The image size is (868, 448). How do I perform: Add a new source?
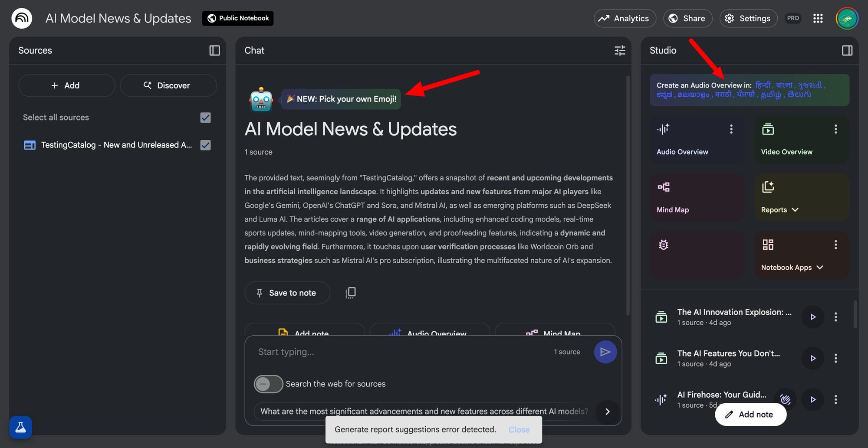click(x=67, y=85)
